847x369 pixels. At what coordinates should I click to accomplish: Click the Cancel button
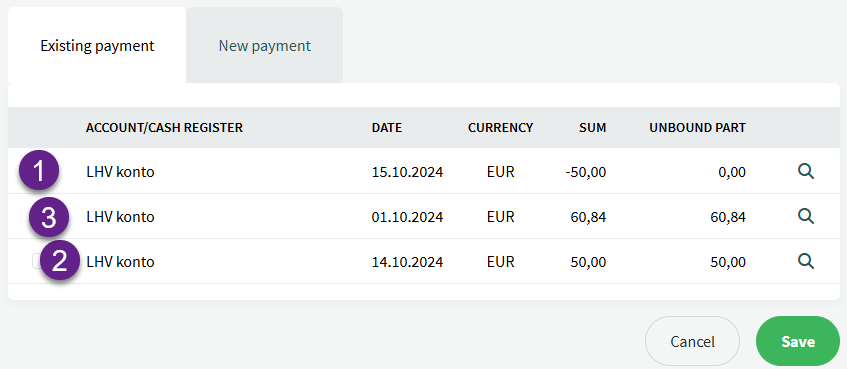pos(693,341)
